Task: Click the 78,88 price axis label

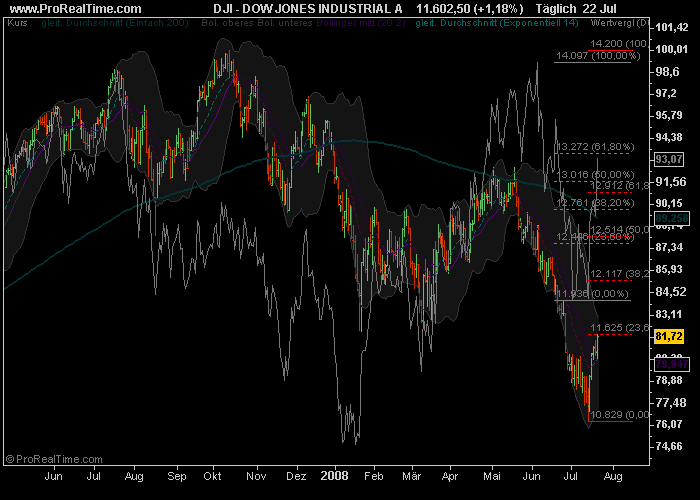Action: [668, 380]
